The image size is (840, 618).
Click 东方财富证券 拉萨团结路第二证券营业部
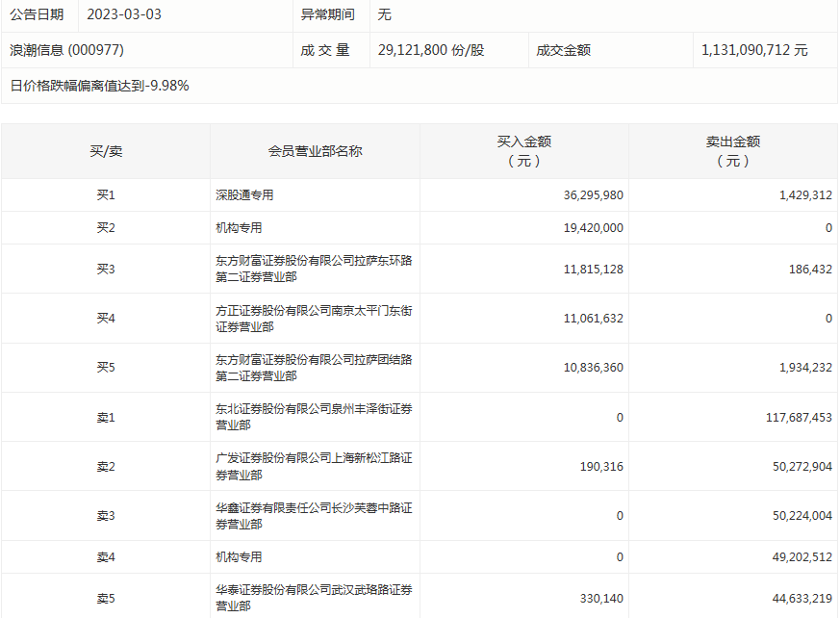(314, 368)
